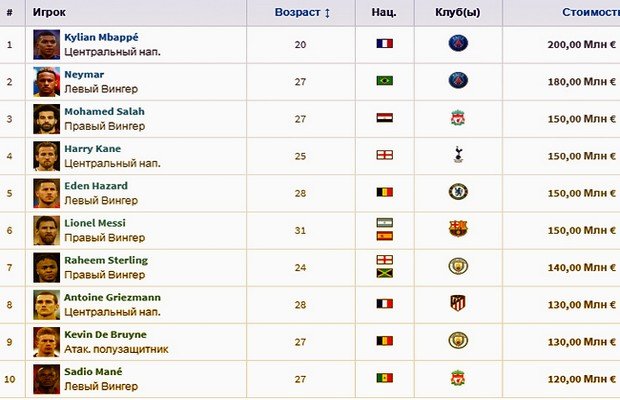Screen dimensions: 620x400
Task: Open the Manchester City crest in Sterling's row
Action: [458, 266]
